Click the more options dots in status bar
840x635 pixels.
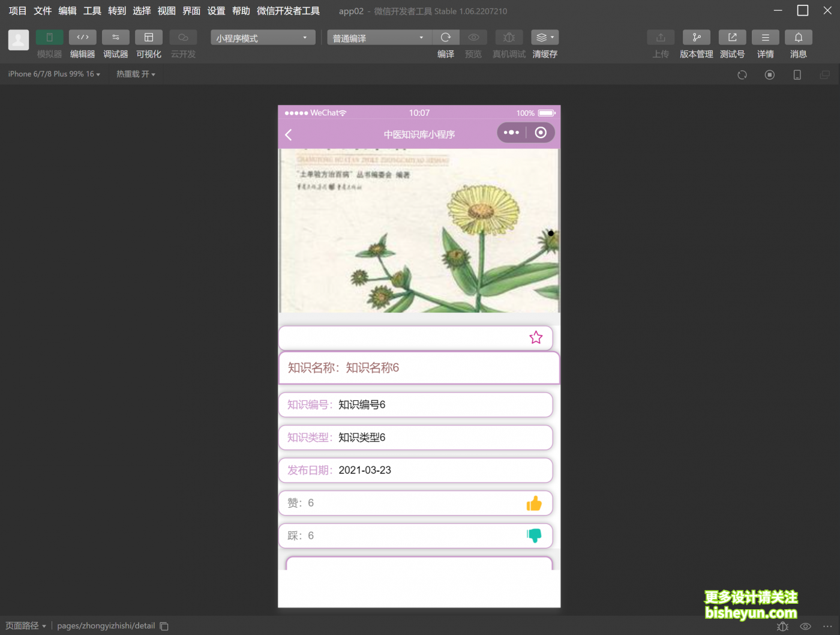[x=827, y=627]
